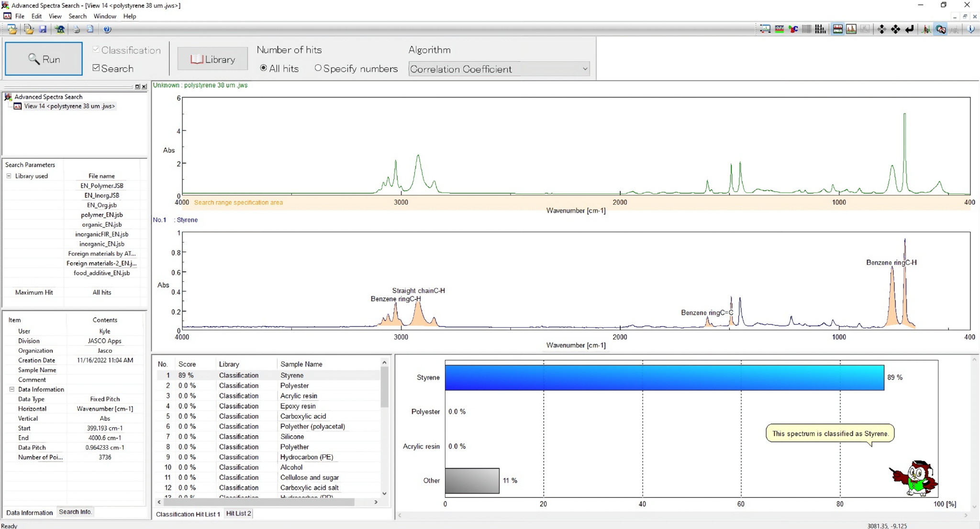Select the All hits radio button

coord(264,68)
